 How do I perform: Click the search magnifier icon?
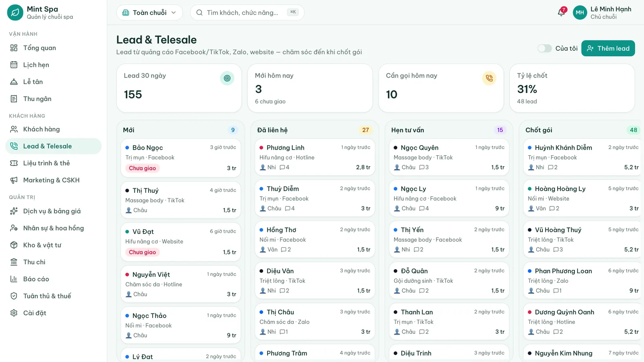(x=199, y=12)
